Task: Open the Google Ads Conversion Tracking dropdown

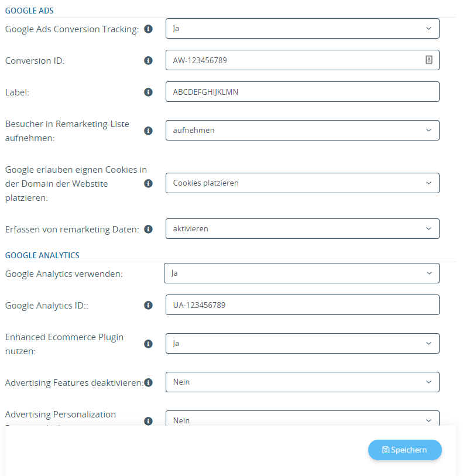Action: pos(301,28)
